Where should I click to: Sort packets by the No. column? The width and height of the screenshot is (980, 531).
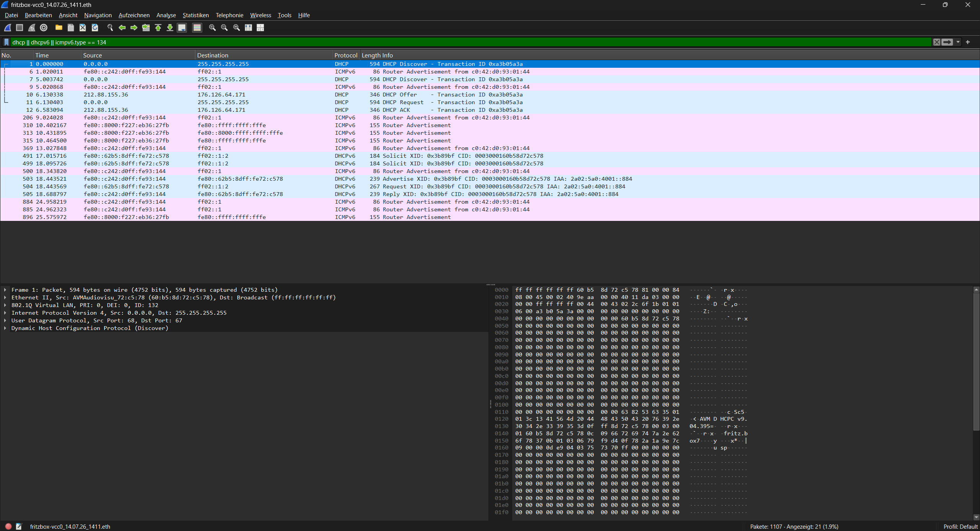[17, 55]
